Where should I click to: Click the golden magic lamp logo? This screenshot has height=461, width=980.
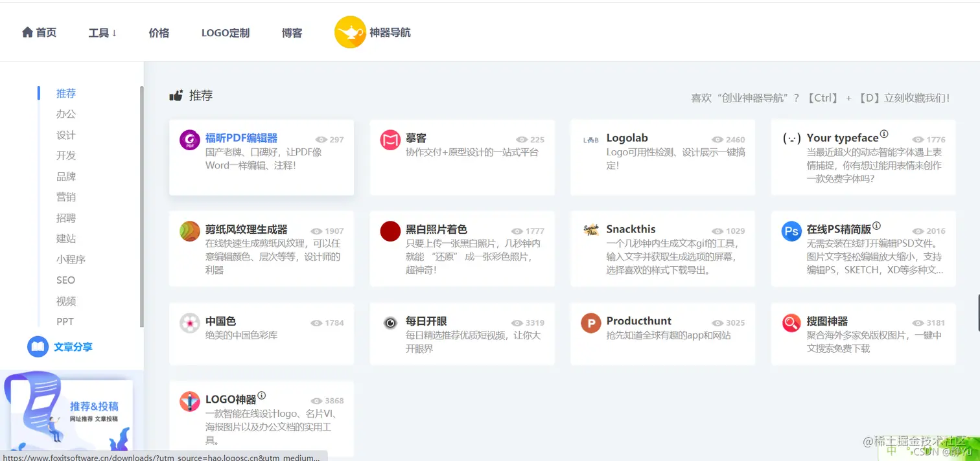350,32
